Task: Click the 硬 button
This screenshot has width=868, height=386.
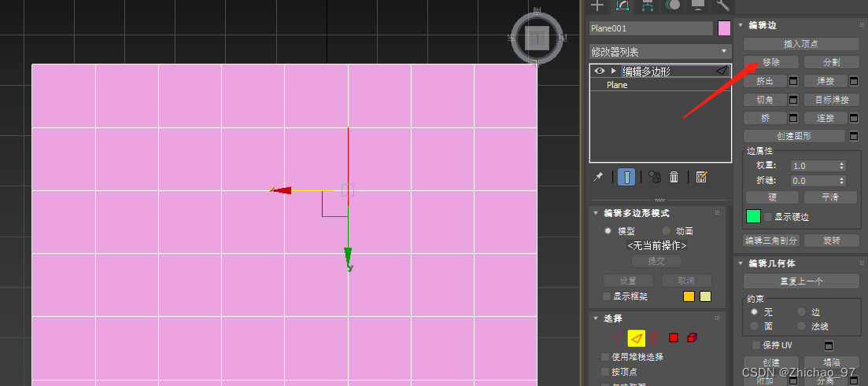Action: pyautogui.click(x=772, y=197)
